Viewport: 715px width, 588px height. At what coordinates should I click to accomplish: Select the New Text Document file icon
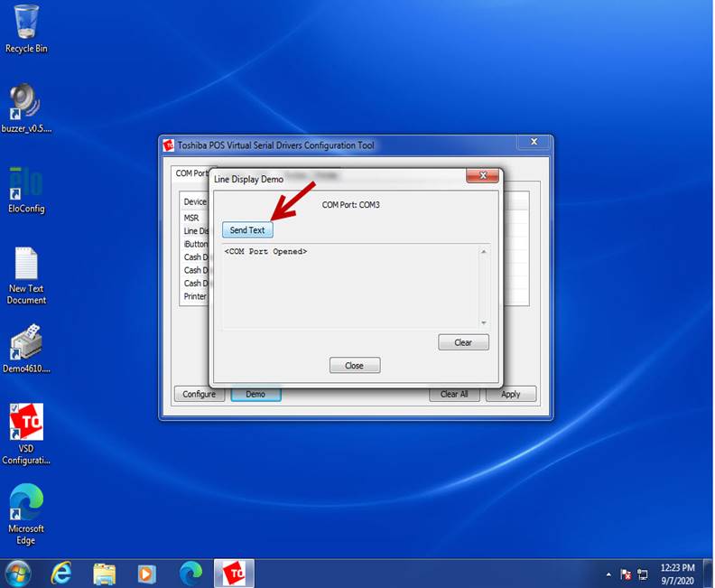[26, 266]
